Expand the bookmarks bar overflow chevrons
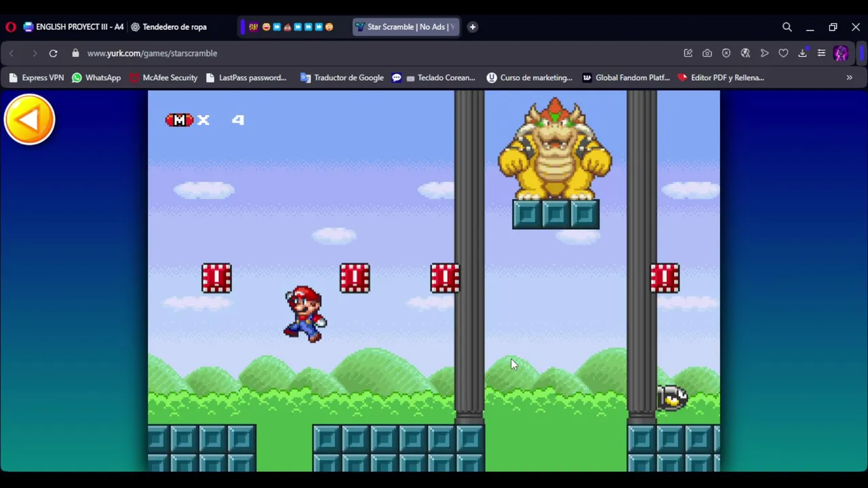868x488 pixels. [x=849, y=77]
